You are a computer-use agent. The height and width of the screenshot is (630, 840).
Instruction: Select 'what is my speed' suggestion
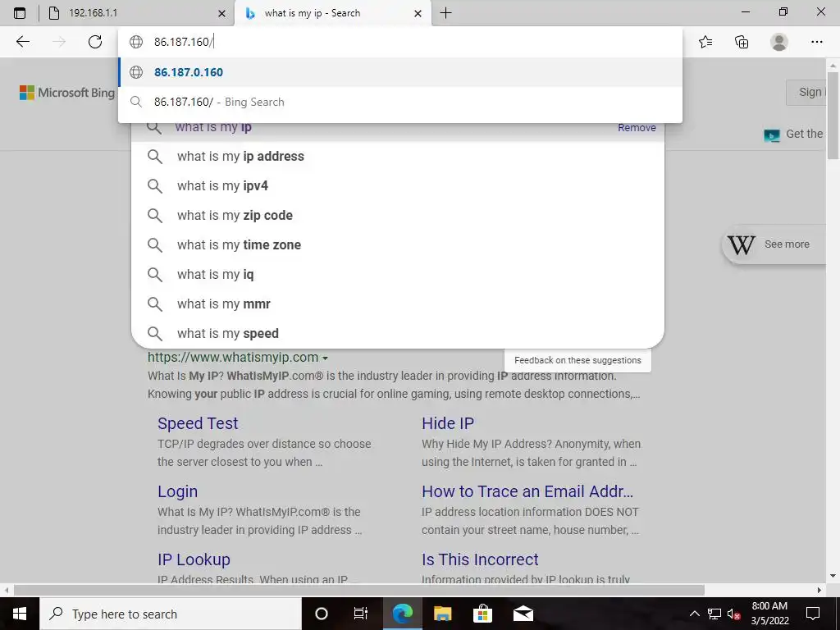[398, 333]
